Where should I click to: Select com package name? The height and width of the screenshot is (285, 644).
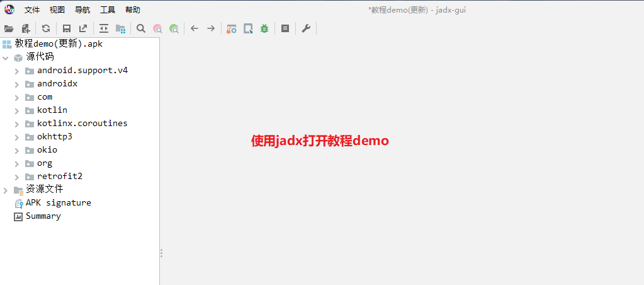click(44, 97)
